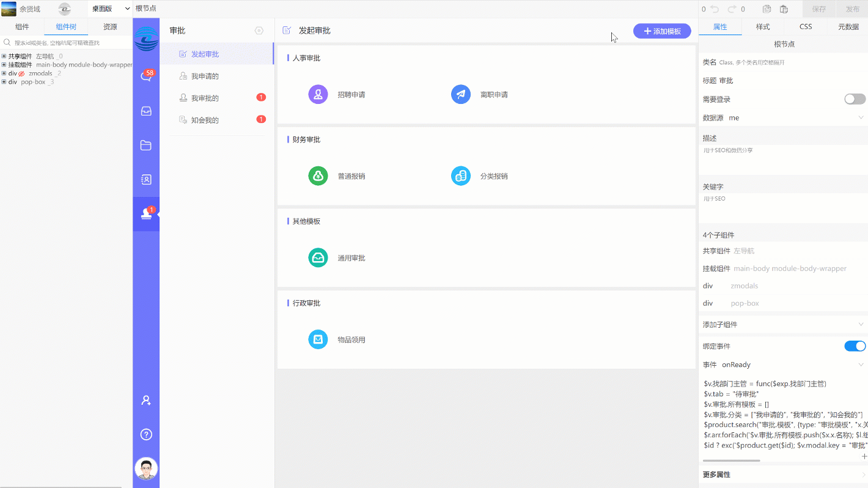This screenshot has width=868, height=488.
Task: Switch to the 组件 tab
Action: tap(22, 27)
